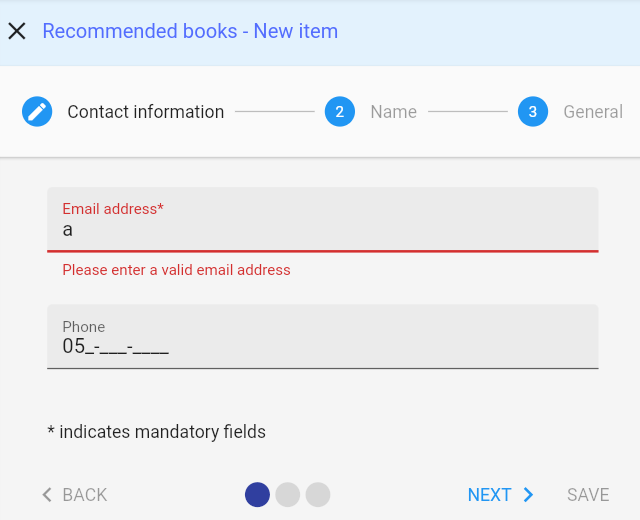Switch to the Name step
The image size is (640, 520).
(393, 112)
